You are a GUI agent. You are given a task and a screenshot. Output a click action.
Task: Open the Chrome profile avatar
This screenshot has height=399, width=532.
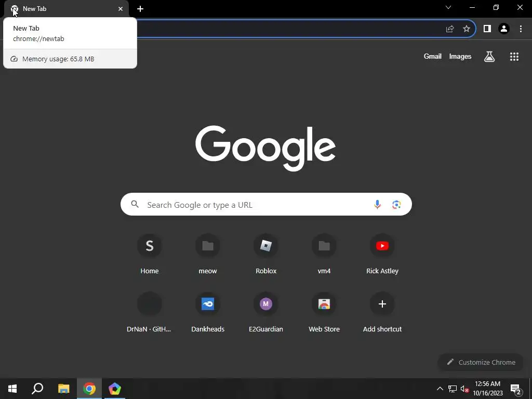click(504, 29)
